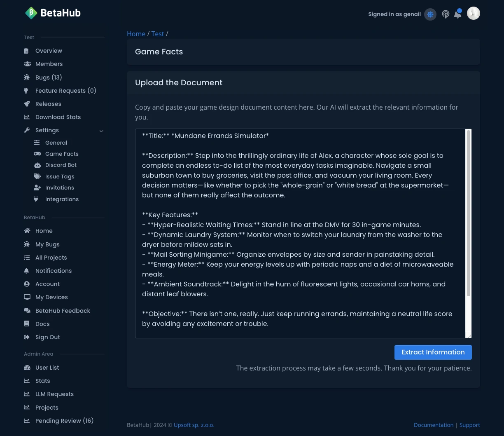Select the Feature Requests item
Screen dimensions: 504x436
(x=65, y=91)
